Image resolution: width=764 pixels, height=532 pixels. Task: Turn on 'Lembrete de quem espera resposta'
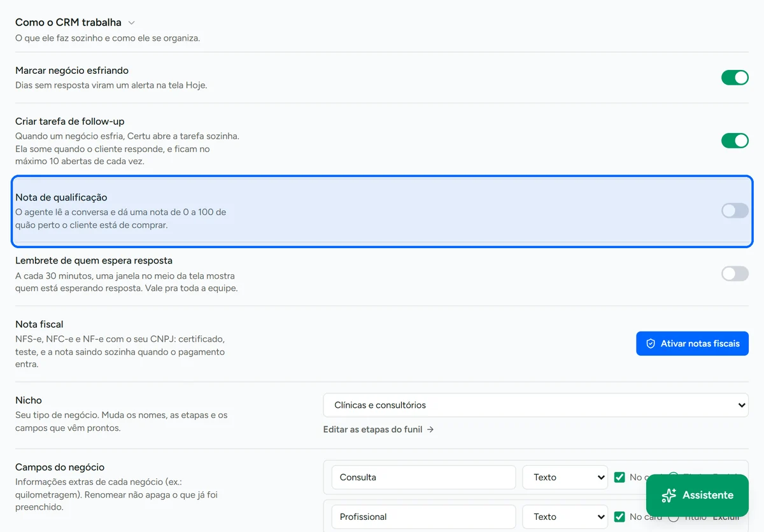click(x=735, y=274)
